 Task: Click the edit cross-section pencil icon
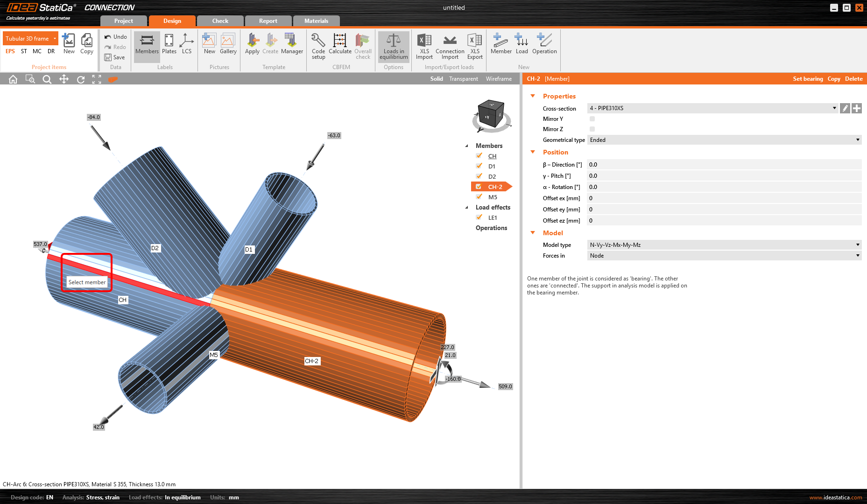click(845, 108)
